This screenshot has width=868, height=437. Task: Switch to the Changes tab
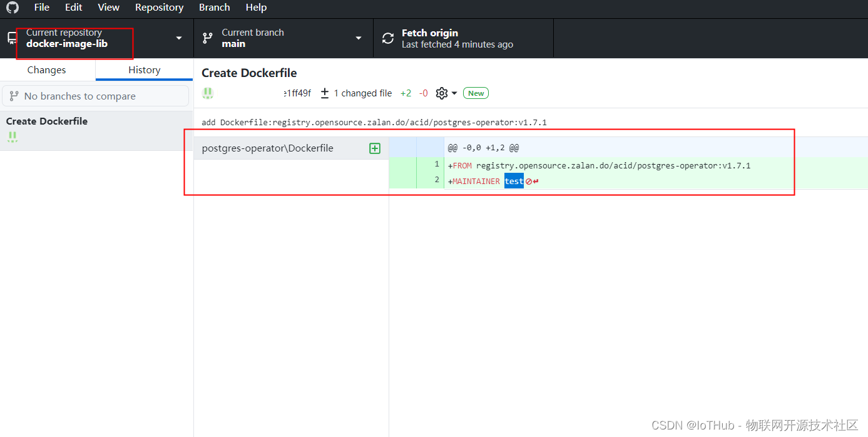coord(47,70)
